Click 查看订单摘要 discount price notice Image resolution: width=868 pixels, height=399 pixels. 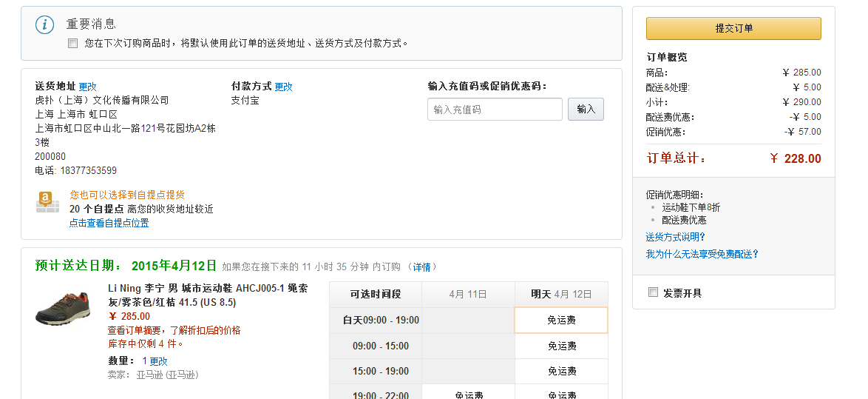(174, 330)
